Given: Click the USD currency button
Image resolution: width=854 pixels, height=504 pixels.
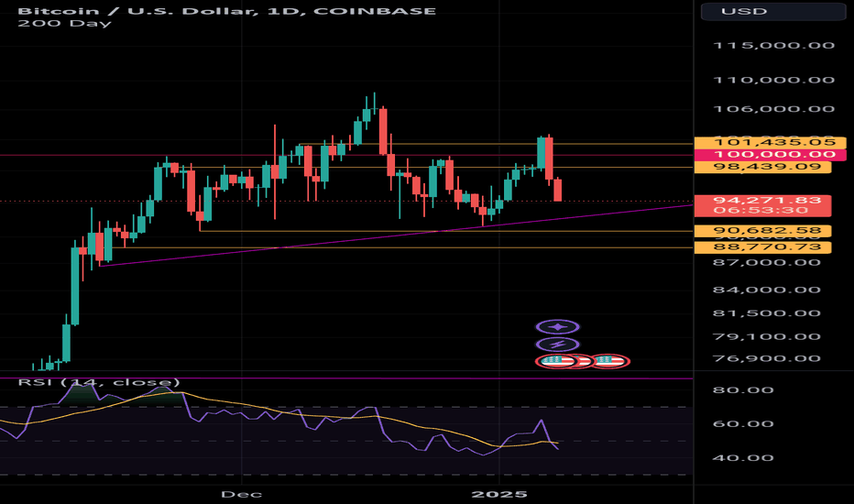Looking at the screenshot, I should pos(773,11).
